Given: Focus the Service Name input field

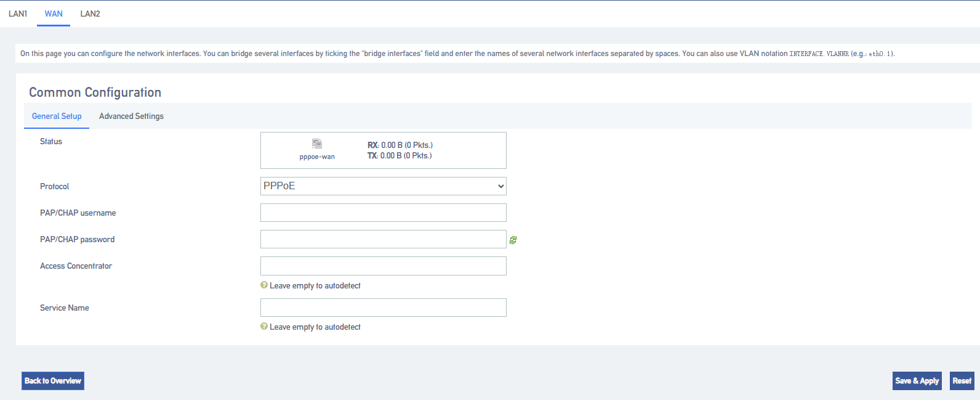Looking at the screenshot, I should (x=384, y=308).
